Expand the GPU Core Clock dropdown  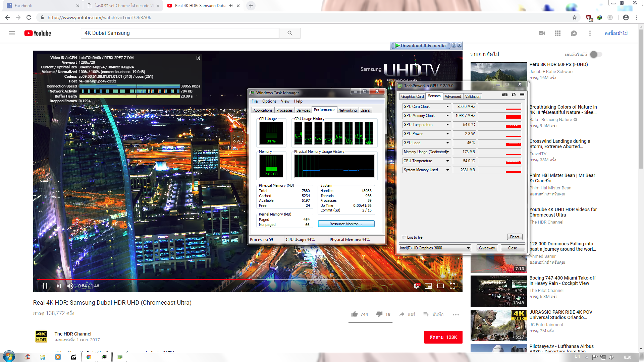click(x=447, y=107)
